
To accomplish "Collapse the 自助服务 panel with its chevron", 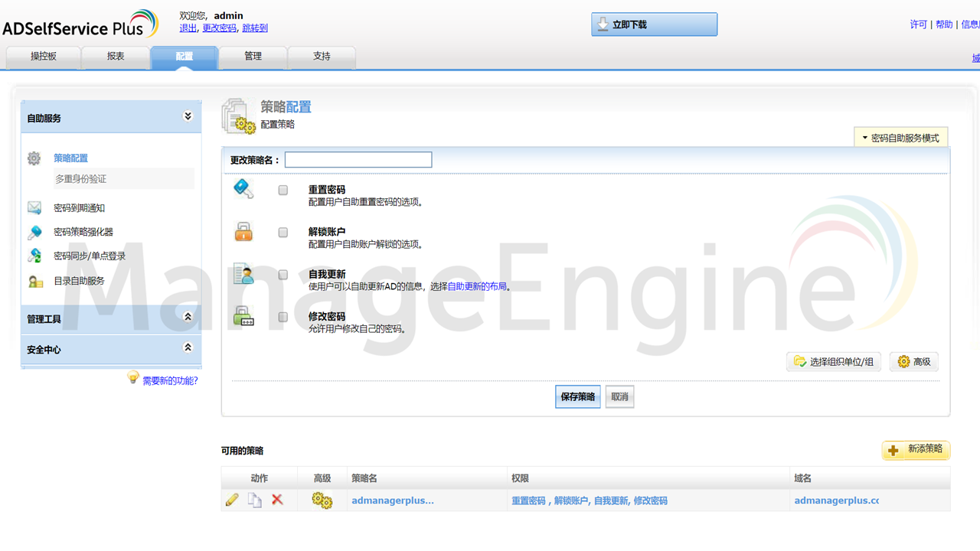I will point(188,116).
